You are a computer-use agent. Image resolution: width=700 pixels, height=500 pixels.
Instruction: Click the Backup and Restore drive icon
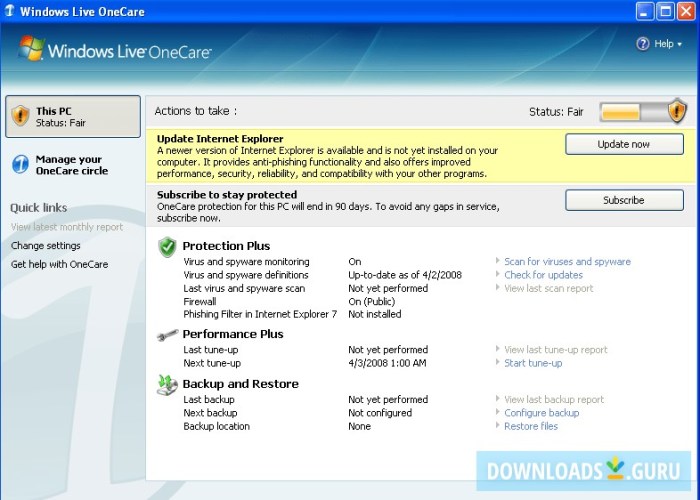point(167,385)
